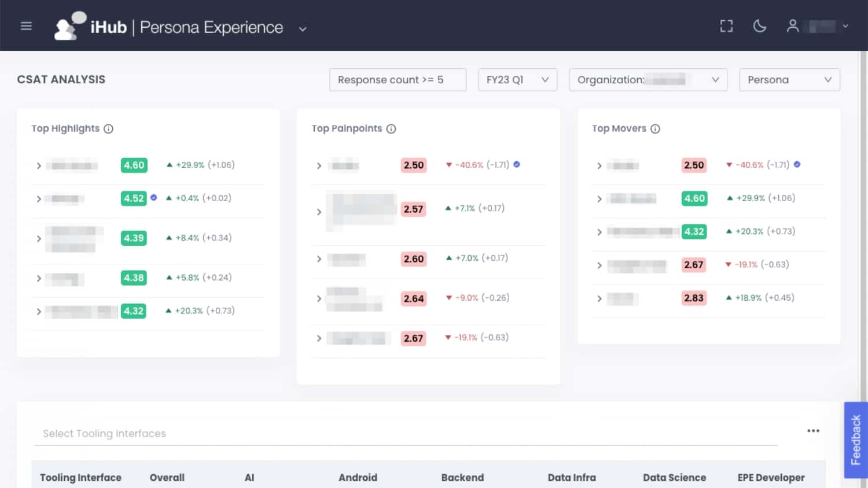Click the Select Tooling Interfaces field
Screen dimensions: 868x488
[x=406, y=434]
